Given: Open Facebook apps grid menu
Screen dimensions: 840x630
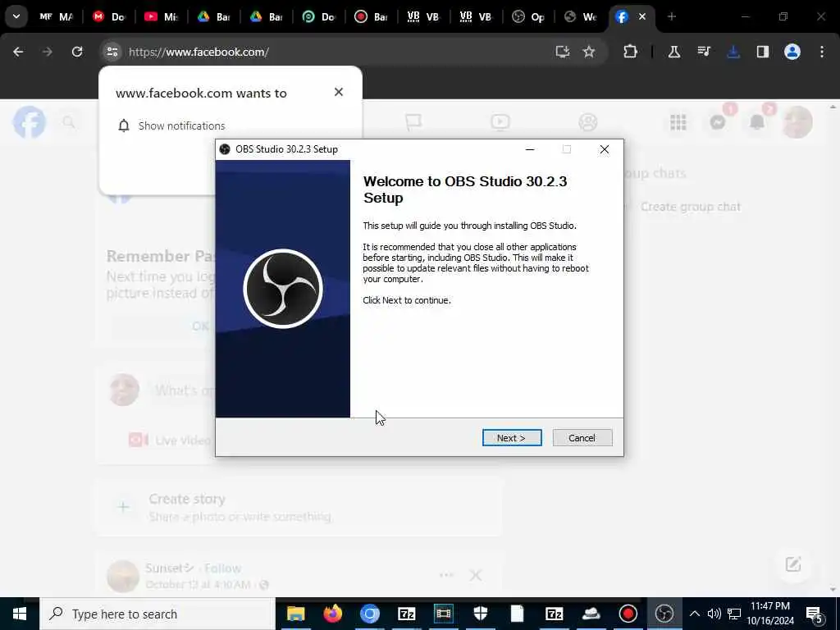Looking at the screenshot, I should point(678,122).
